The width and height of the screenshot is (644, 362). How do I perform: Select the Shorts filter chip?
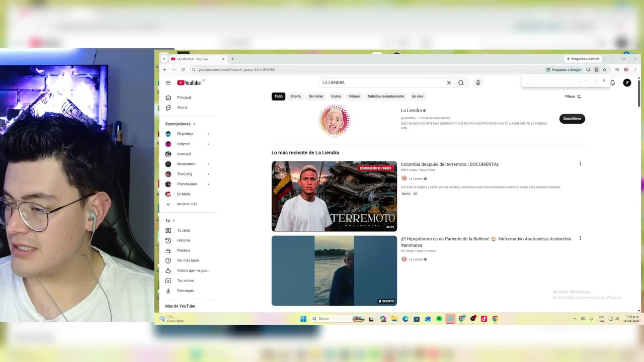pos(295,97)
